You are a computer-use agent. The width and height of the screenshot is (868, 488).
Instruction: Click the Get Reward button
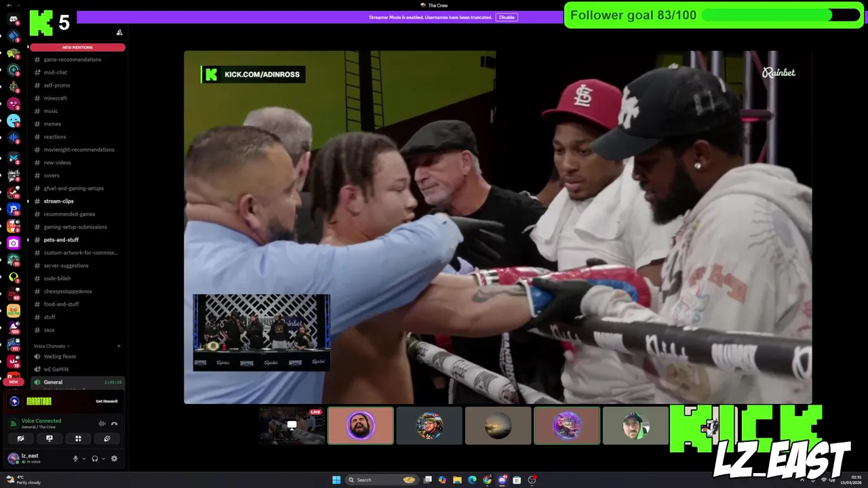[x=106, y=401]
